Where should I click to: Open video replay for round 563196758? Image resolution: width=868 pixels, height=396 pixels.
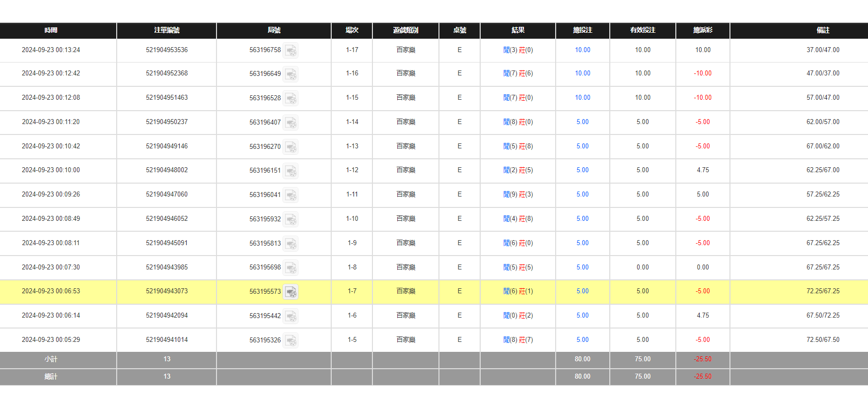tap(290, 51)
